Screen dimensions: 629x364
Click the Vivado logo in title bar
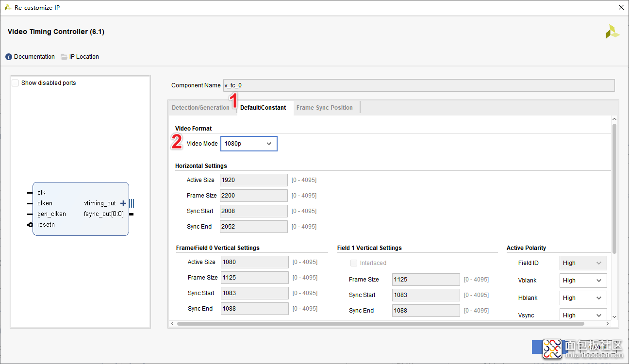8,7
